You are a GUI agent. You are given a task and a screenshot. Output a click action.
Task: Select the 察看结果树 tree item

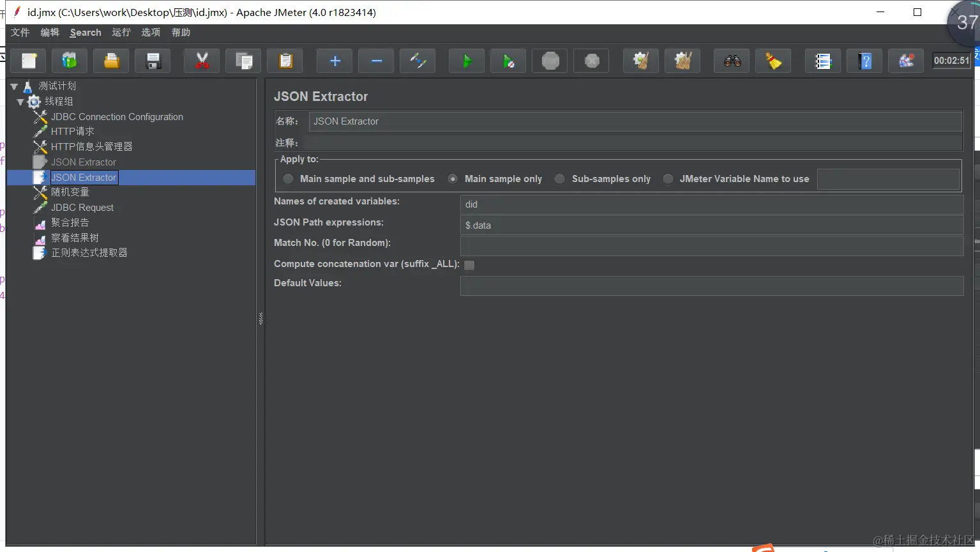pyautogui.click(x=75, y=238)
